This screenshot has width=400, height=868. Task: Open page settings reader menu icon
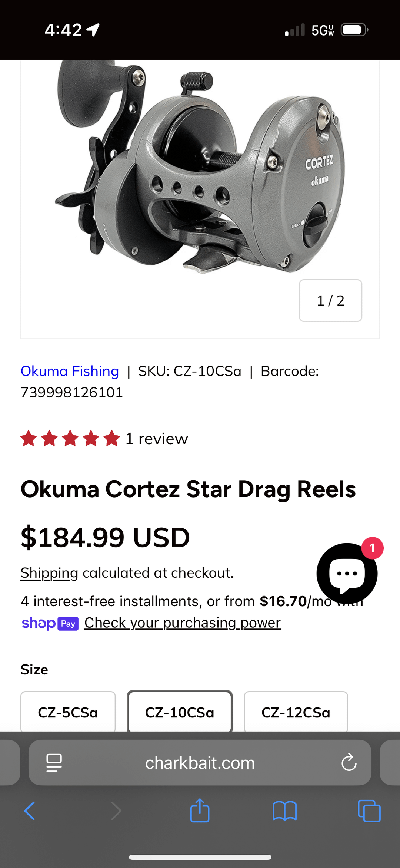click(54, 763)
